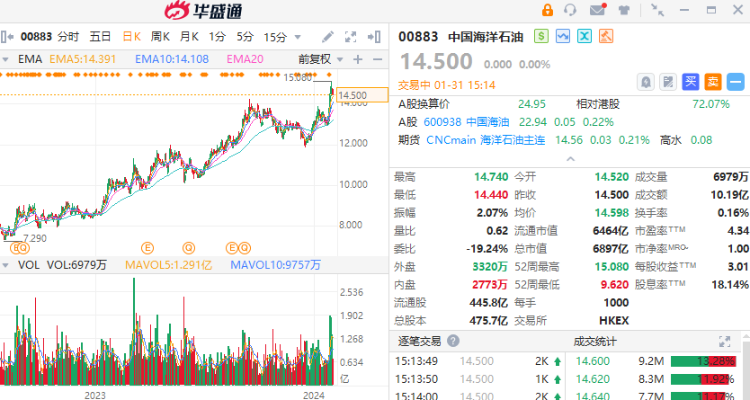
Task: Click the blue minus watchlist button
Action: coord(735,82)
